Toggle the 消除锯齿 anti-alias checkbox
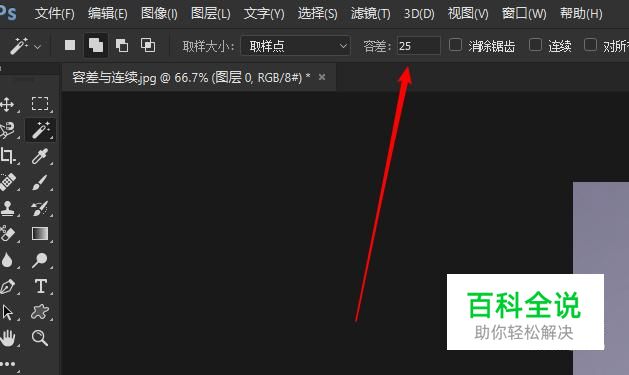The width and height of the screenshot is (629, 375). point(455,45)
